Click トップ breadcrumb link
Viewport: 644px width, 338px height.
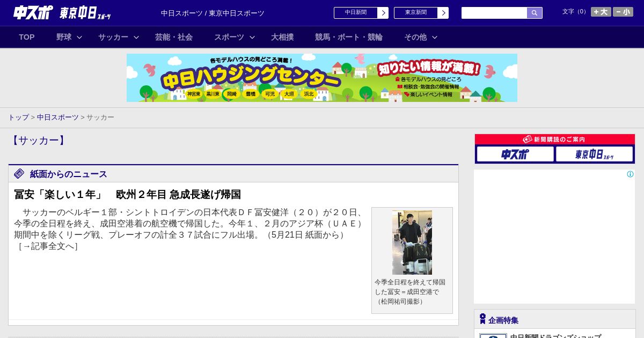coord(18,117)
